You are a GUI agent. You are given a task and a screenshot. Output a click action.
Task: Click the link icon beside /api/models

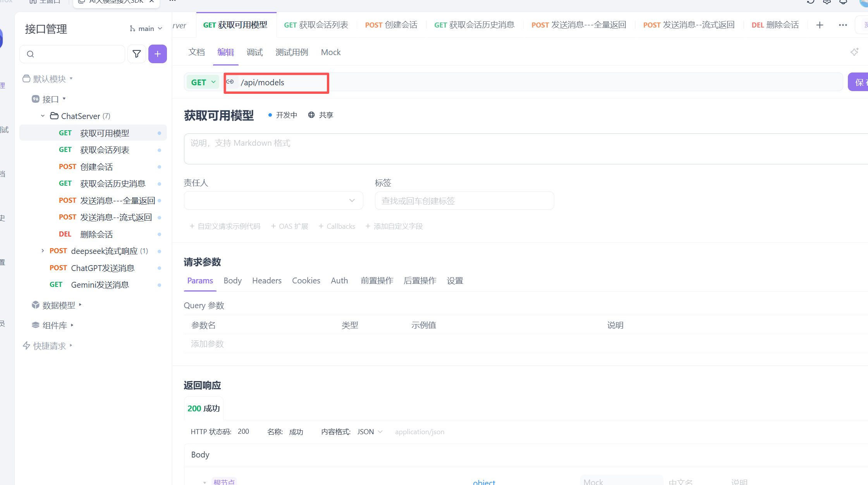pyautogui.click(x=230, y=82)
